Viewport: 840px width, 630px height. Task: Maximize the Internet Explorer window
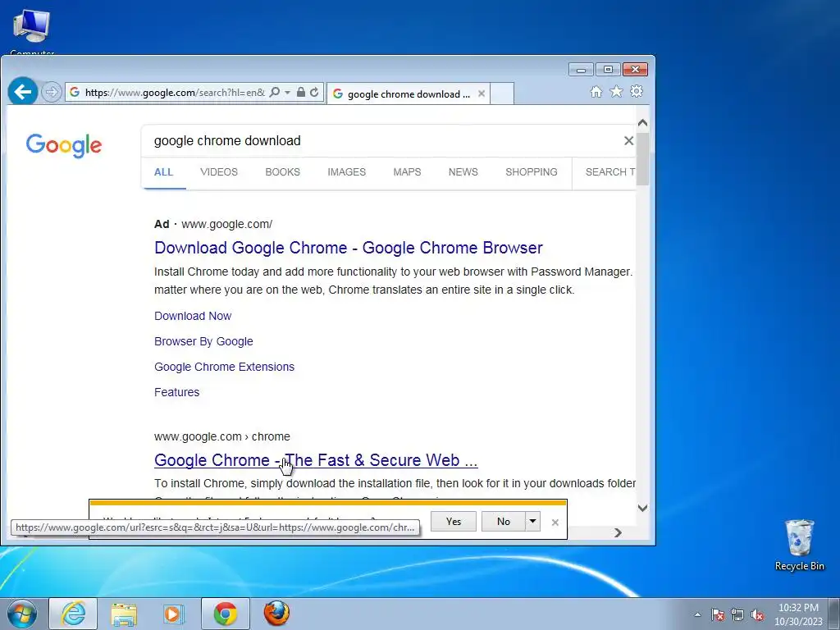point(608,70)
